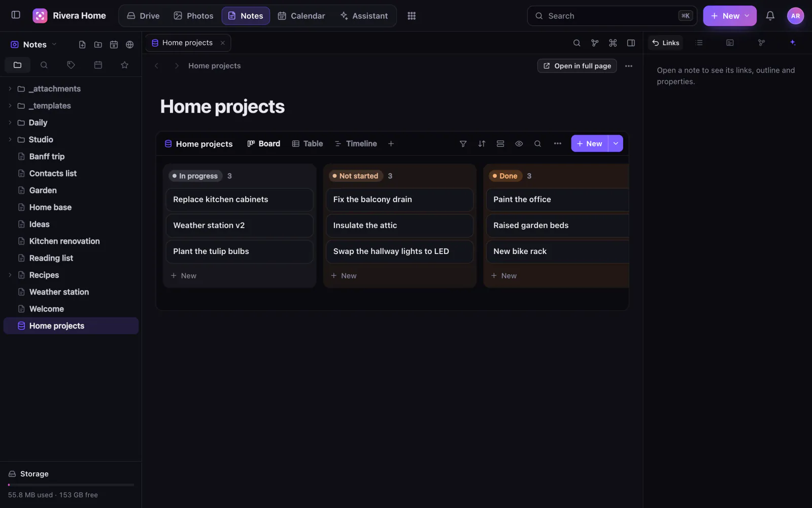Viewport: 812px width, 508px height.
Task: Filter the Home projects board
Action: point(463,144)
